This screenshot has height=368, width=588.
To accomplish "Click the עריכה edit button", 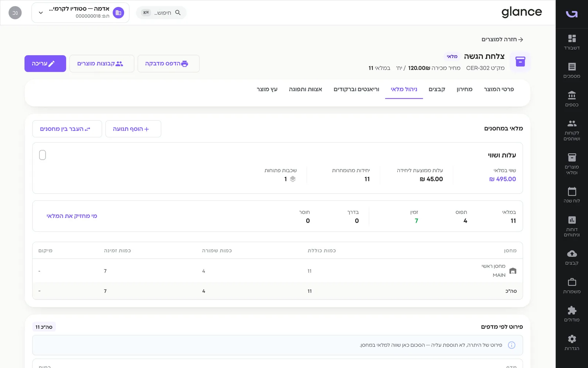I will point(45,64).
